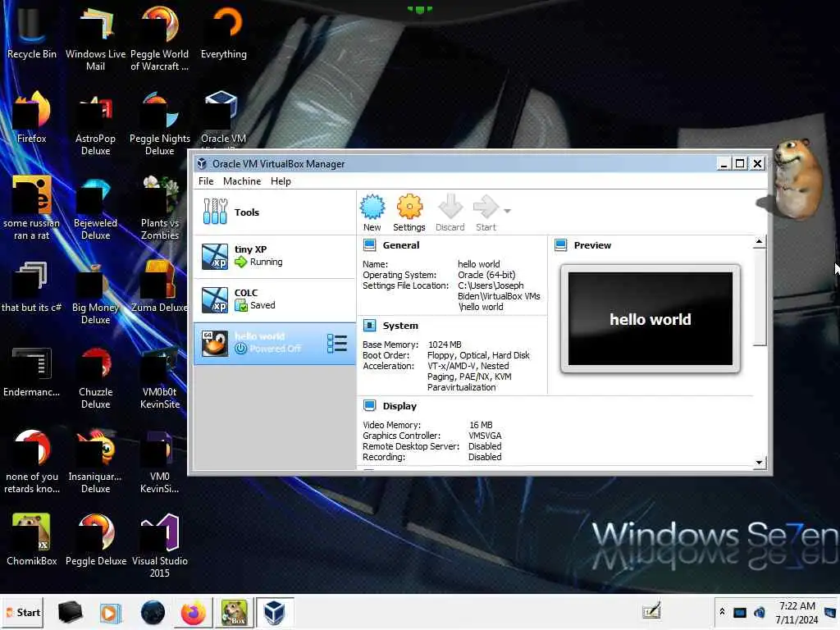Click the 'some russian ran a rat' desktop icon
Image resolution: width=840 pixels, height=630 pixels.
32,208
